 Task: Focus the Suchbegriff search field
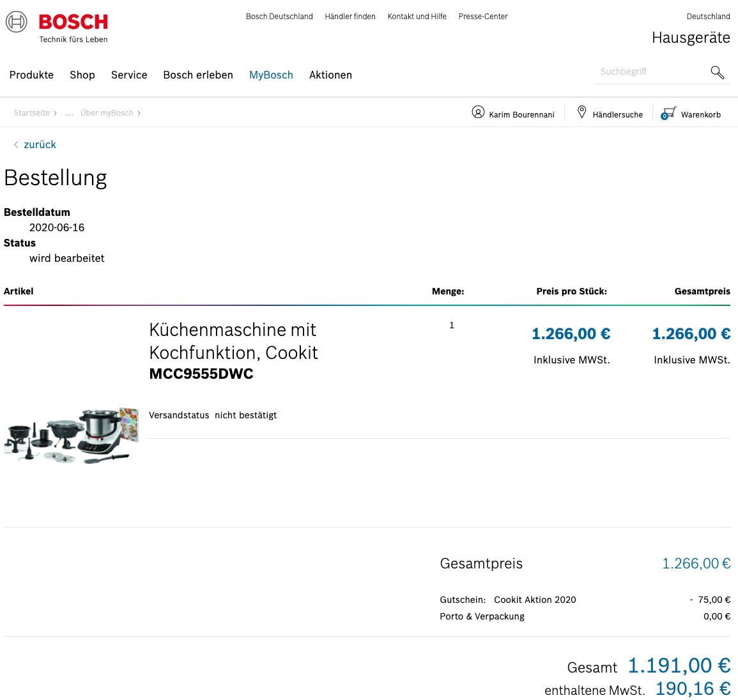click(649, 72)
